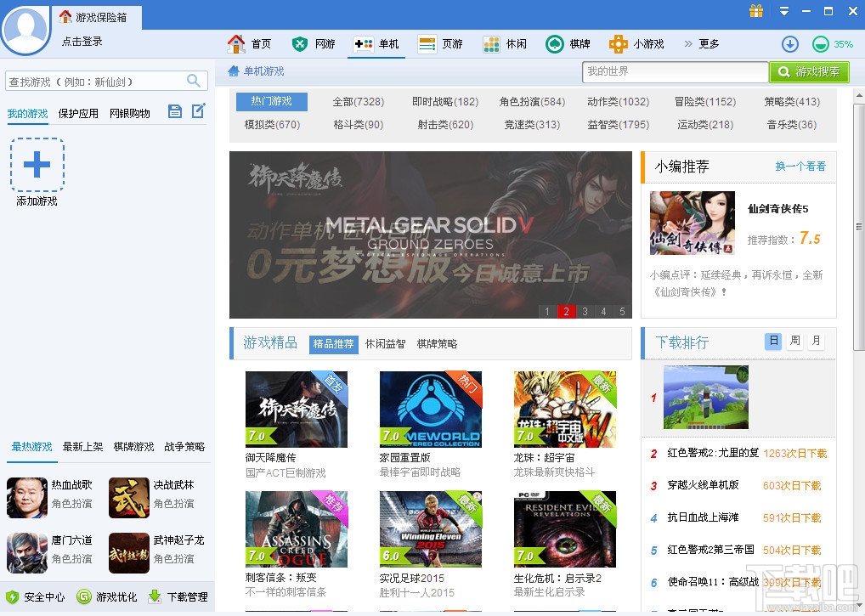Show monthly ranking with 月 toggle
Viewport: 865px width, 616px height.
pyautogui.click(x=816, y=341)
